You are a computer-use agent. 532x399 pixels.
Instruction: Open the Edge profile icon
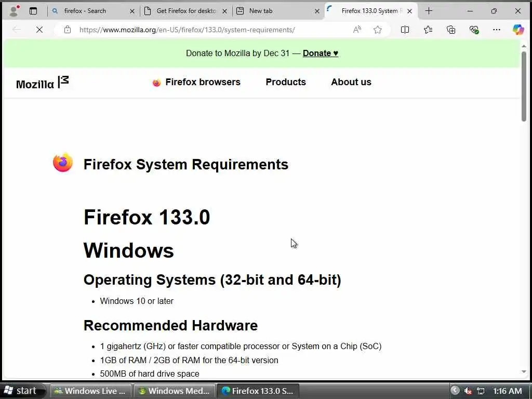pos(14,11)
